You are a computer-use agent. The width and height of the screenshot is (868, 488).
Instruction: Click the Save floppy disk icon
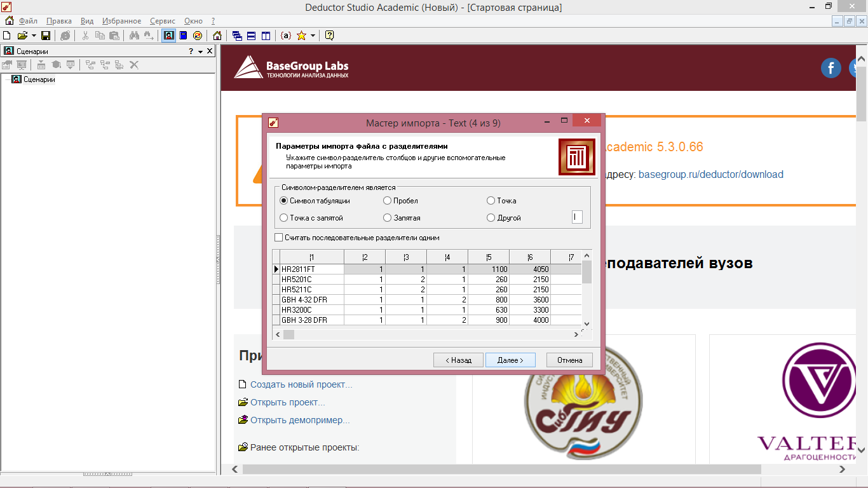(46, 36)
